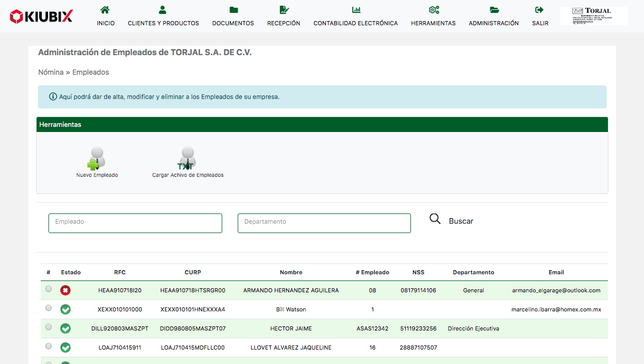
Task: Click green status icon for Llovet Alvarez Jaqueline
Action: (x=65, y=348)
